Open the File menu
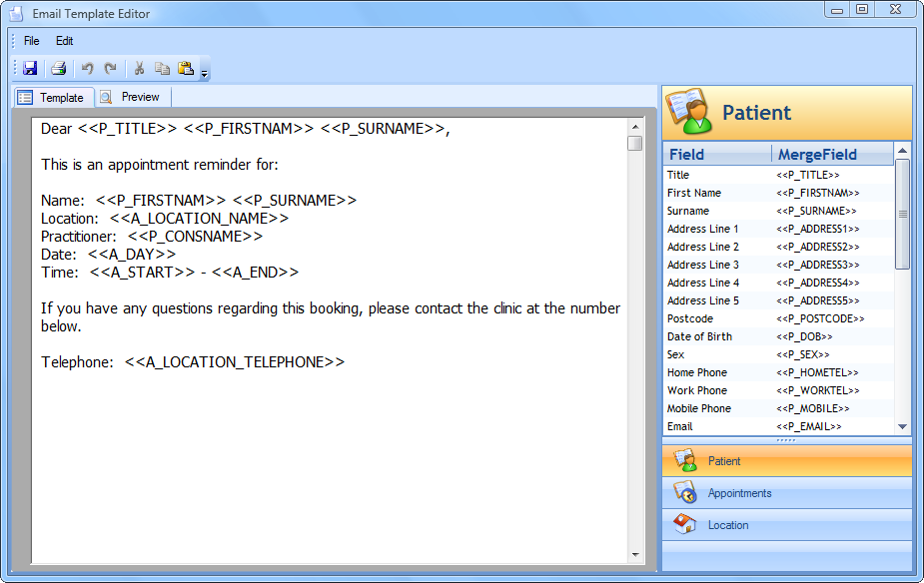Screen dimensions: 924x583 pyautogui.click(x=31, y=41)
